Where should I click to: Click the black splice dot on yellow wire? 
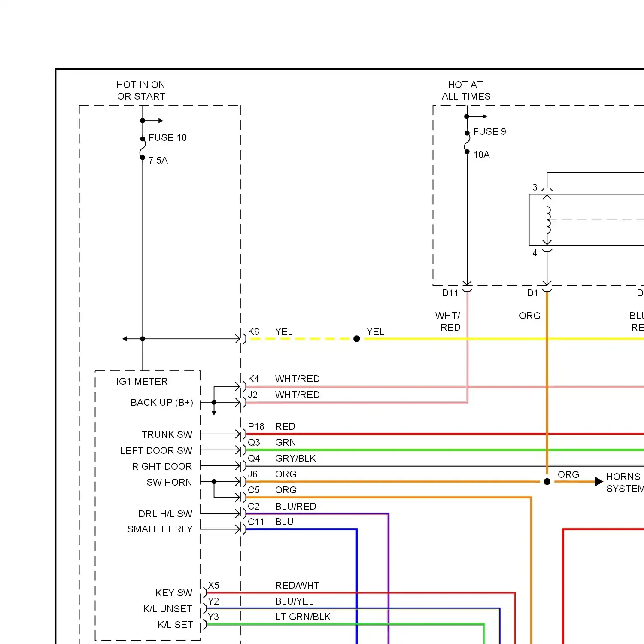[357, 339]
